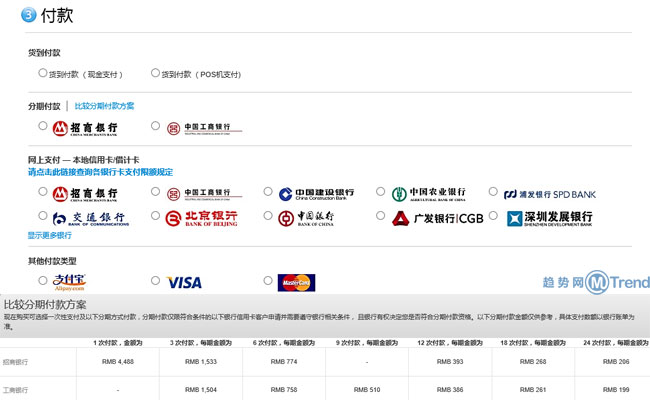The image size is (650, 400).
Task: Click 12 次付款 column header
Action: click(450, 343)
